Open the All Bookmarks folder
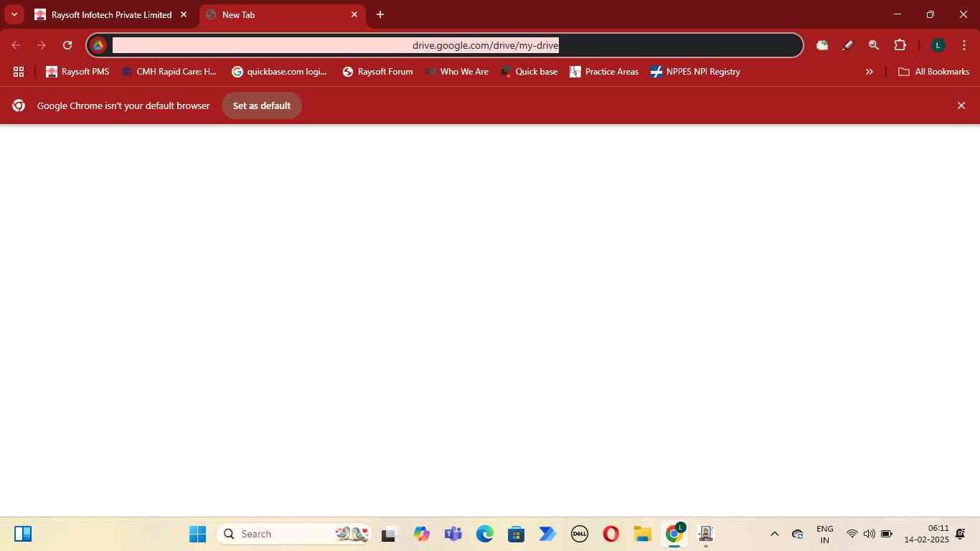 click(933, 72)
